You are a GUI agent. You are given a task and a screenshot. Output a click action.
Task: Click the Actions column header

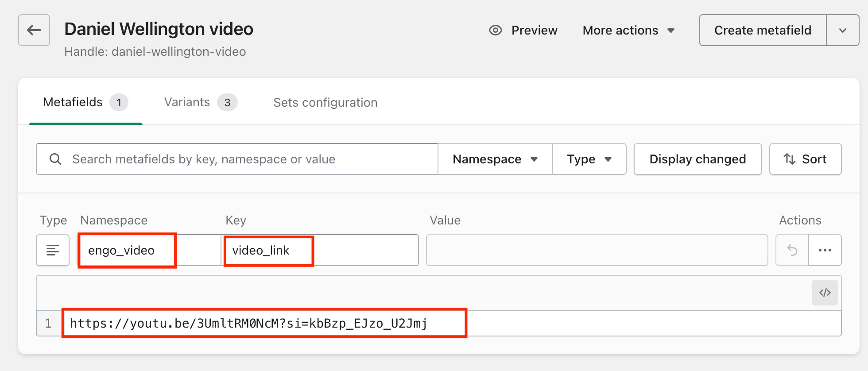coord(800,220)
